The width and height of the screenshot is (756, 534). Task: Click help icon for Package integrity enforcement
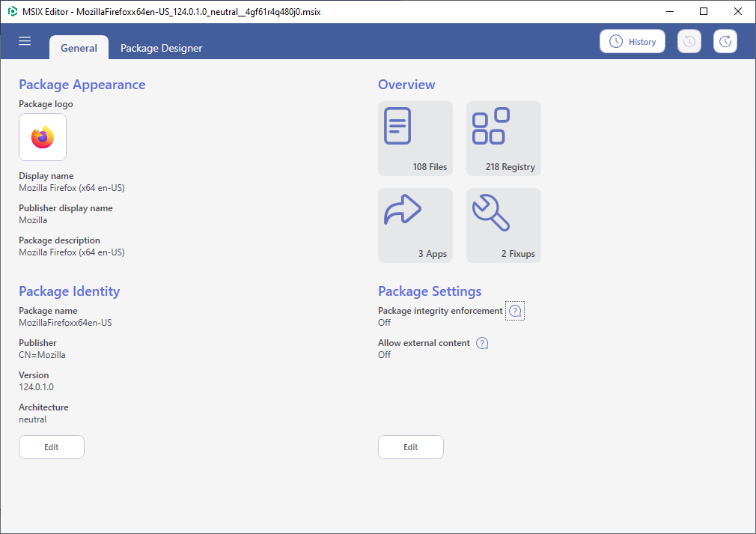(x=515, y=311)
